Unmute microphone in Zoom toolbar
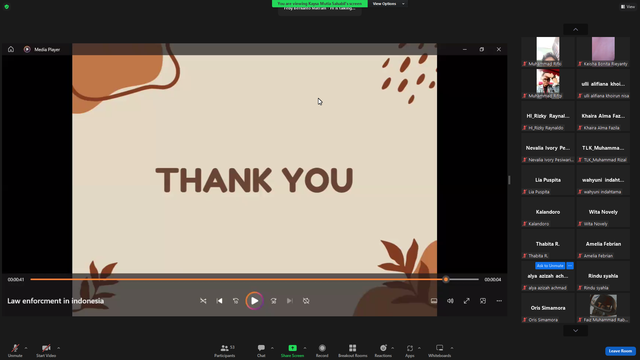This screenshot has width=640, height=360. pyautogui.click(x=15, y=350)
